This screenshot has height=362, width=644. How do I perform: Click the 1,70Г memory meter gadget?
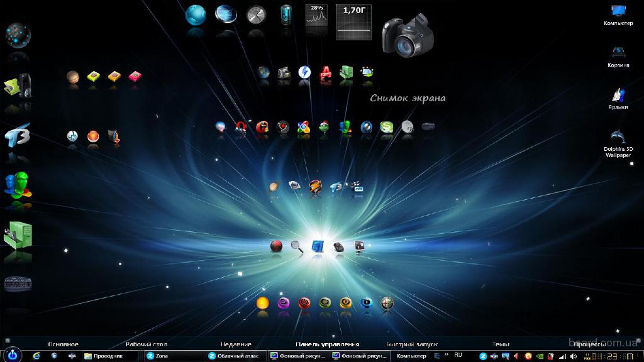coord(353,22)
